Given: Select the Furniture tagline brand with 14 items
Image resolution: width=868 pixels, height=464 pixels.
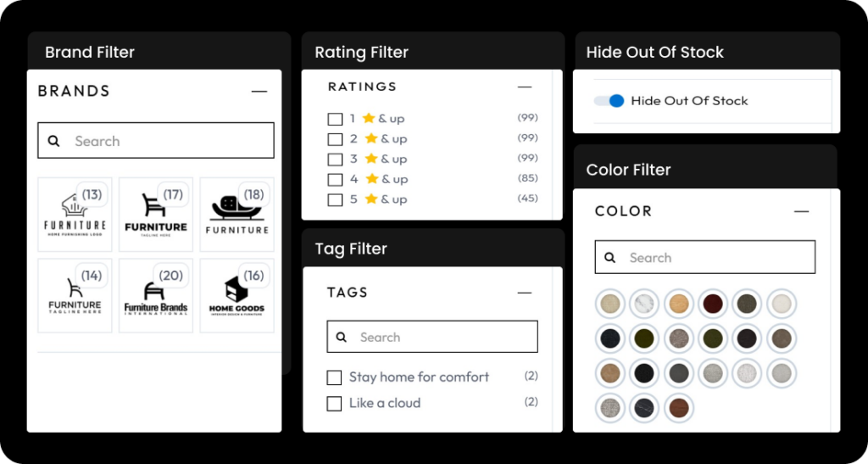Looking at the screenshot, I should (75, 296).
